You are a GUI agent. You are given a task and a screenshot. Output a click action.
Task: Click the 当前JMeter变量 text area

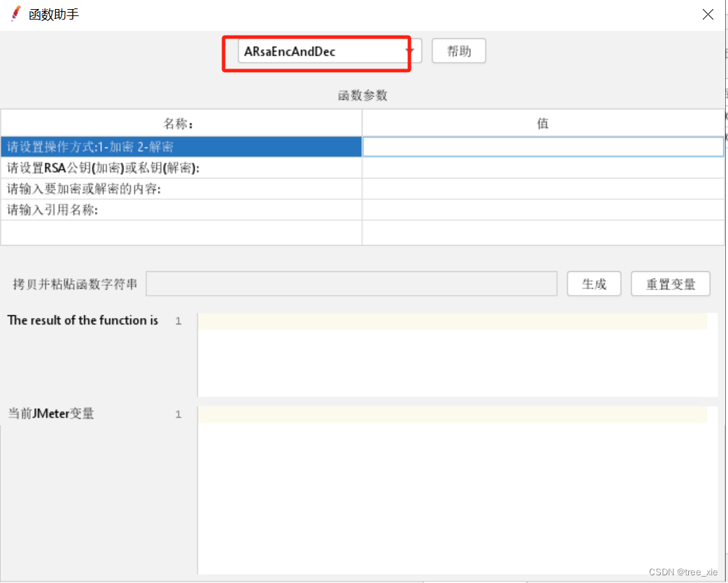[458, 490]
